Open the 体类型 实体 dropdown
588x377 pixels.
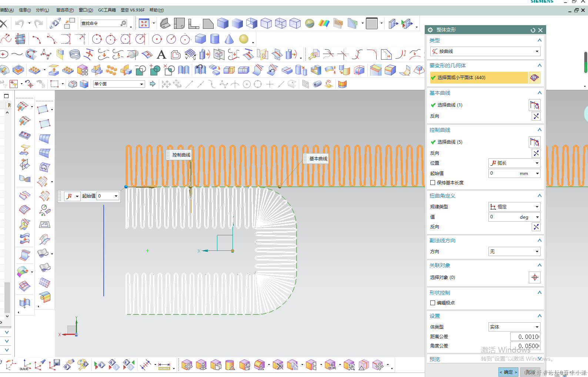514,327
